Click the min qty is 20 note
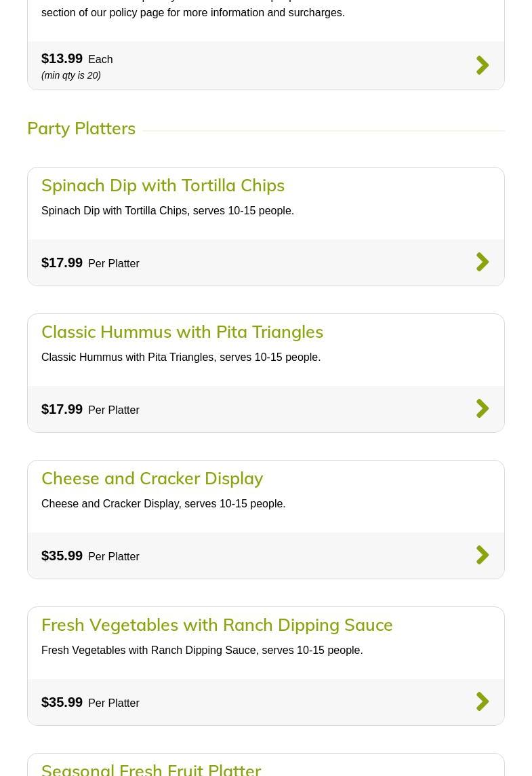Screen dimensions: 532x776 coord(71,75)
